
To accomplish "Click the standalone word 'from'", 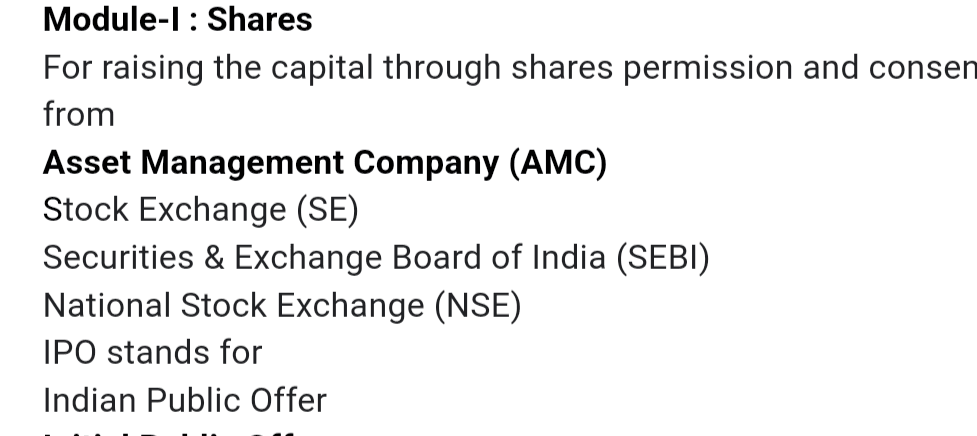I will pyautogui.click(x=79, y=115).
